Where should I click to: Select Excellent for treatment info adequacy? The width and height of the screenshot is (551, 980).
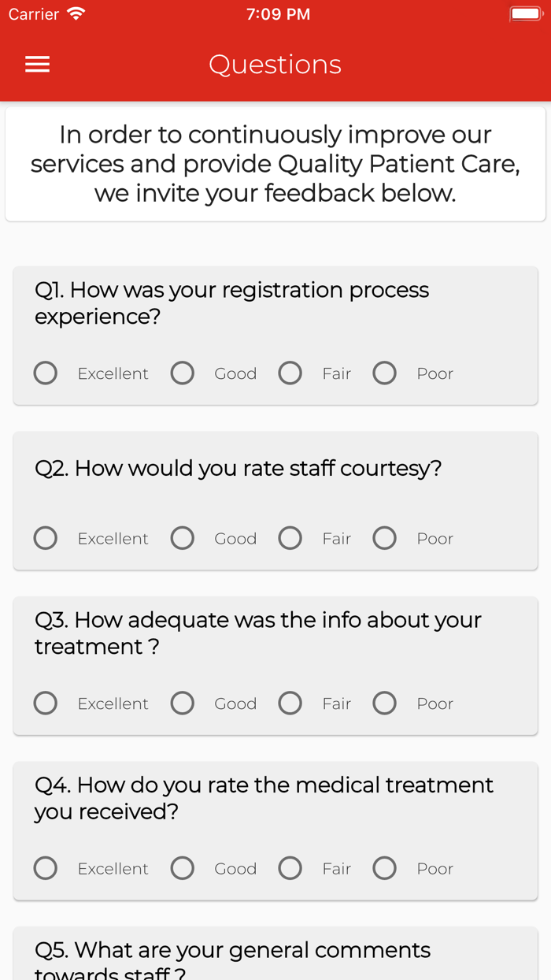pos(45,703)
